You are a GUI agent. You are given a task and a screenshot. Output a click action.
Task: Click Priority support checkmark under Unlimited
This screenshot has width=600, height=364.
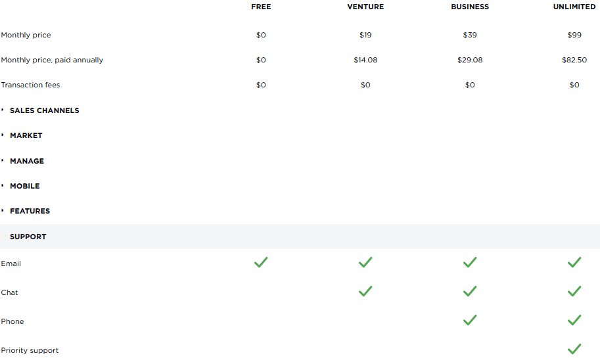tap(574, 350)
